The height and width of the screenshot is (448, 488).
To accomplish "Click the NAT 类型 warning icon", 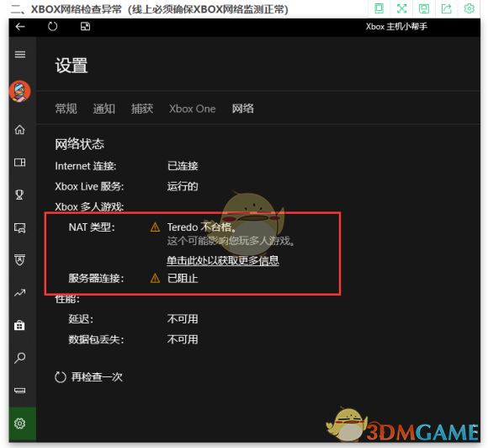I will point(155,227).
